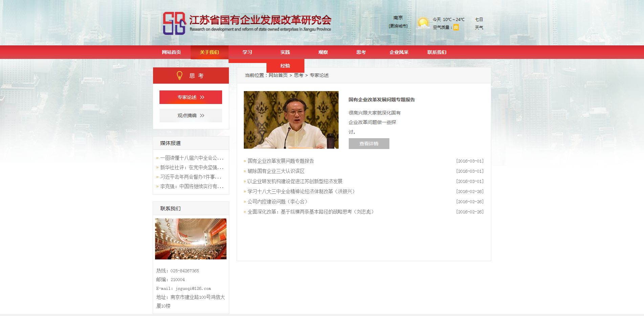Click the lightbulb icon in sidebar header
The image size is (644, 316).
click(x=180, y=76)
